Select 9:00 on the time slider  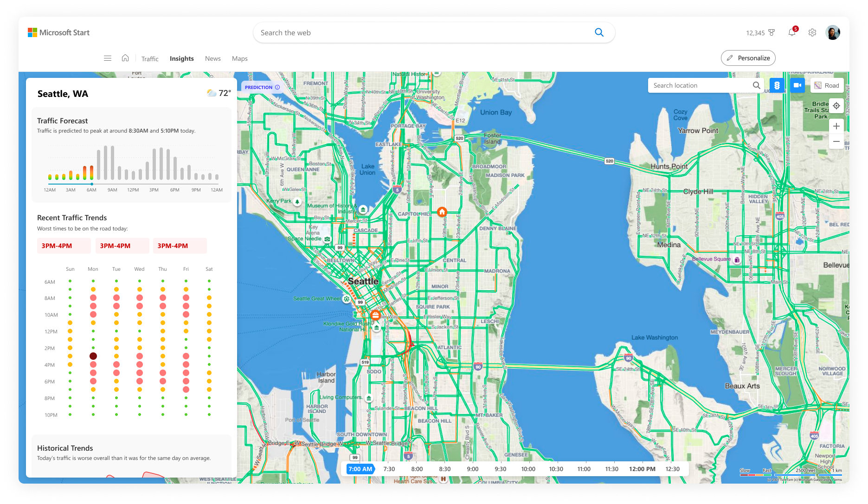click(x=473, y=469)
